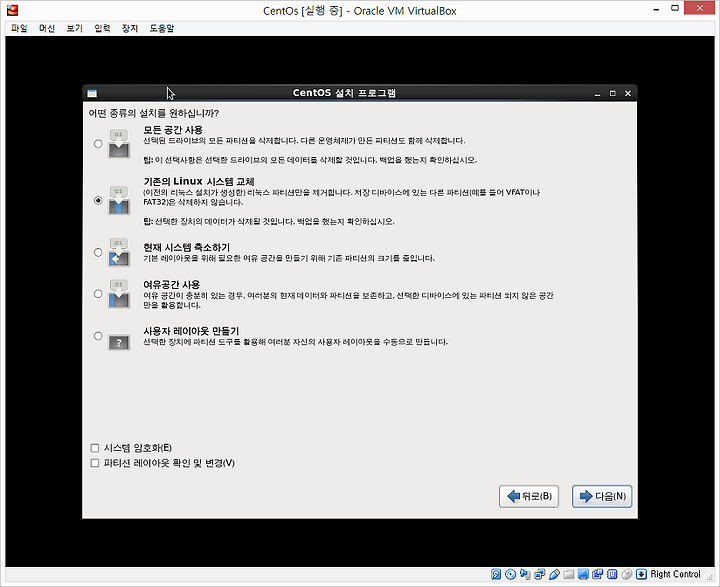Screen dimensions: 720x587
Task: Click the mouse integration status icon
Action: tap(627, 574)
